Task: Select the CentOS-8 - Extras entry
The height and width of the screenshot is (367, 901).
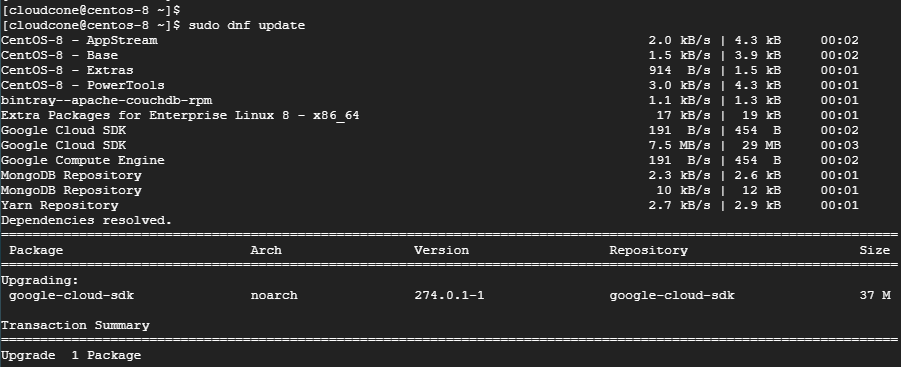Action: click(x=67, y=70)
